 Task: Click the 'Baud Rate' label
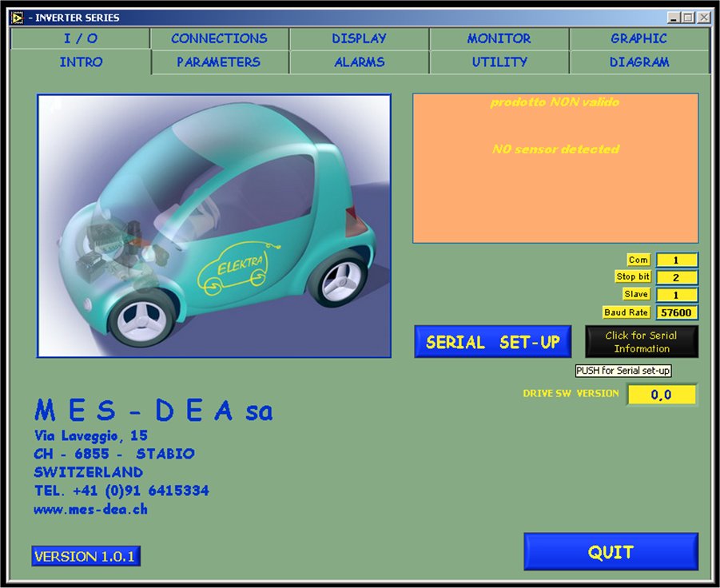click(x=626, y=312)
